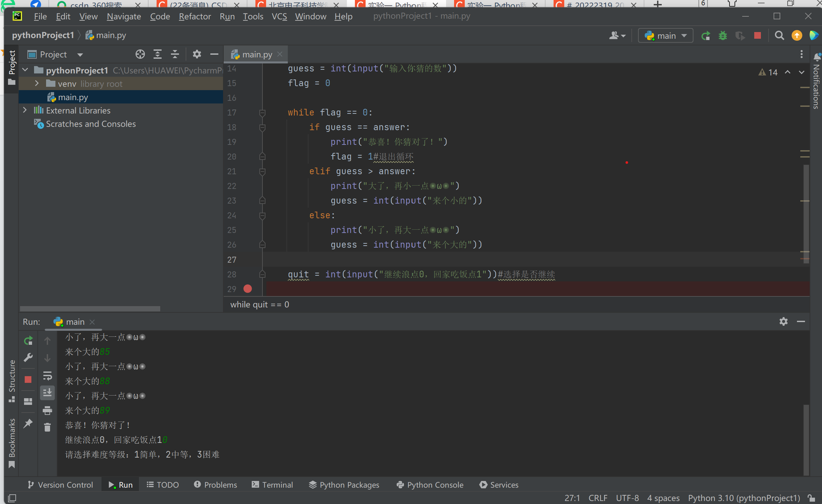
Task: Switch to the Terminal tool tab
Action: point(272,485)
